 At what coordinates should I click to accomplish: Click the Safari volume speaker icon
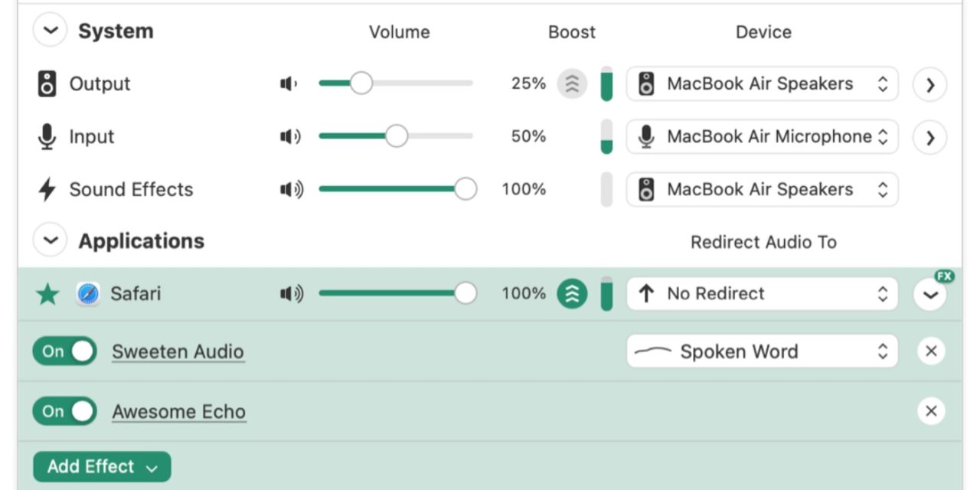point(292,294)
